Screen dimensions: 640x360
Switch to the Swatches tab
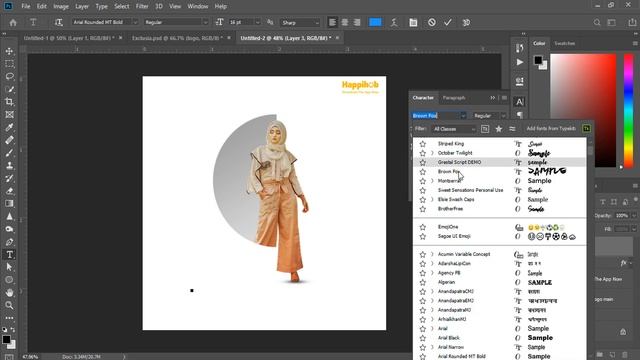point(564,43)
